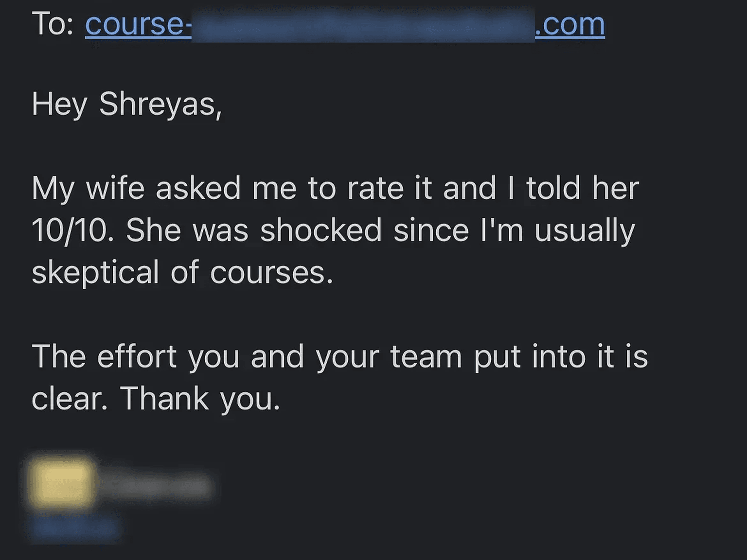Viewport: 747px width, 560px height.
Task: Click the "To:" field label
Action: point(53,24)
